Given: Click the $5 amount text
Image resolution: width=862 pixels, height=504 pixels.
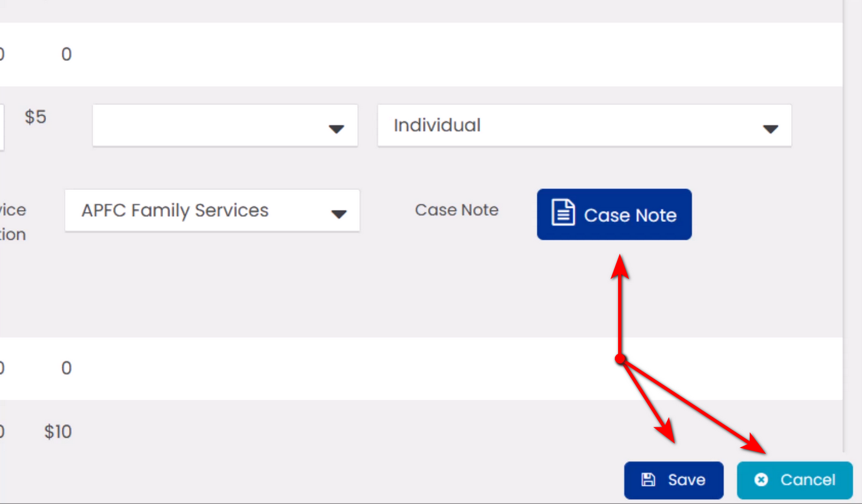Looking at the screenshot, I should (36, 117).
